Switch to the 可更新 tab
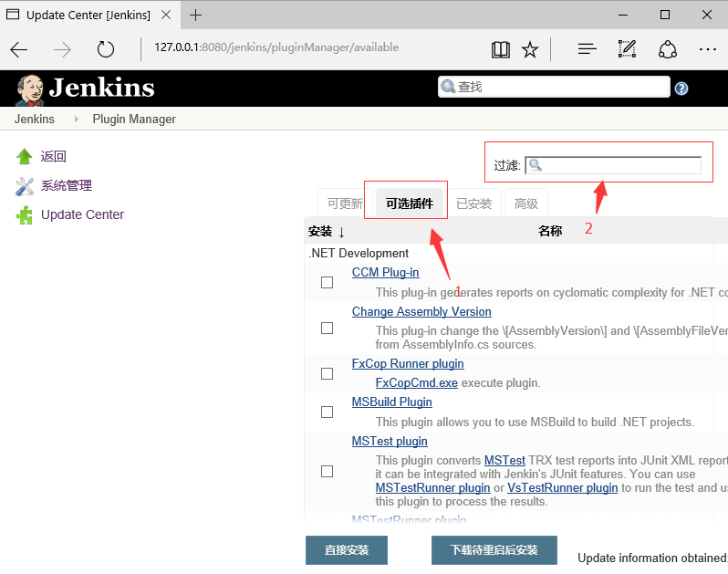728x574 pixels. (x=345, y=204)
